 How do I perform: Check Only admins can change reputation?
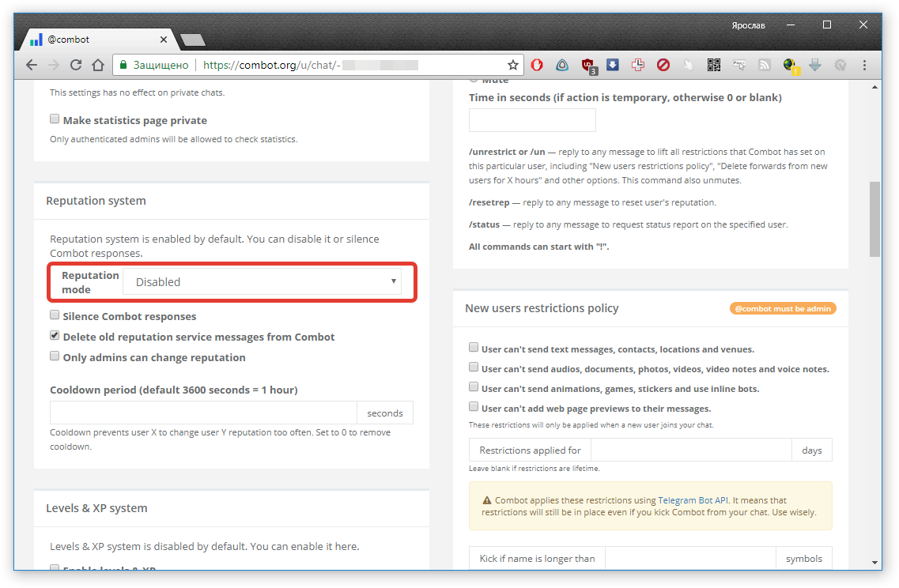55,356
